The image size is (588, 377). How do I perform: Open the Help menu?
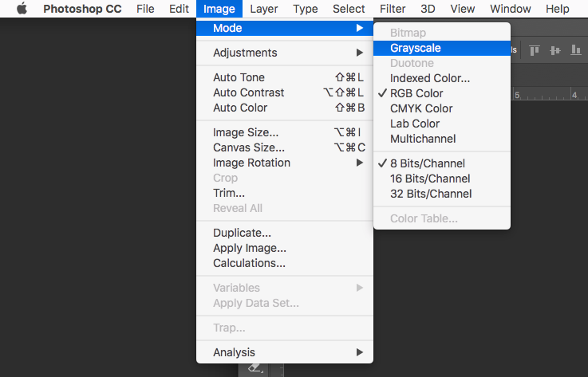[x=557, y=9]
